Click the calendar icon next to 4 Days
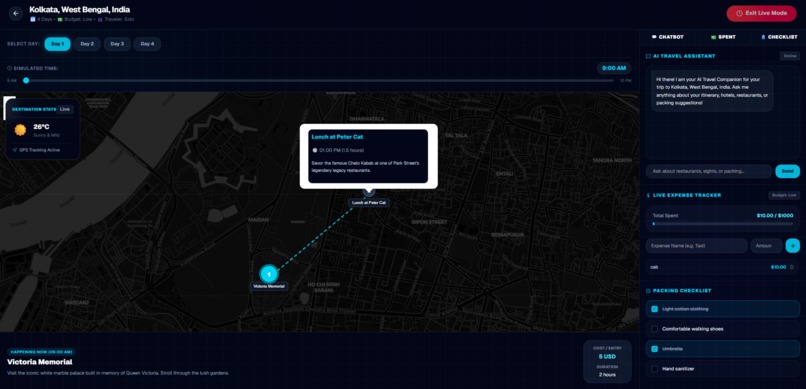The width and height of the screenshot is (806, 389). (x=33, y=19)
